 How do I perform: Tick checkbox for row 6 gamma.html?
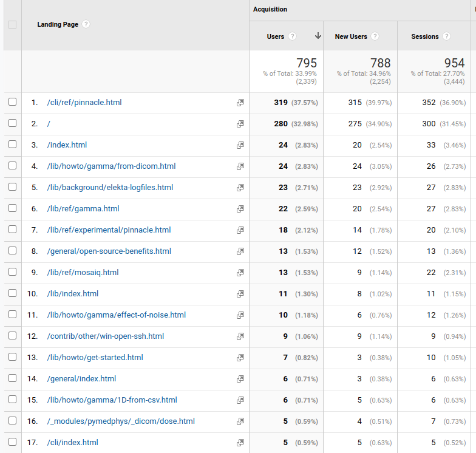pos(12,208)
